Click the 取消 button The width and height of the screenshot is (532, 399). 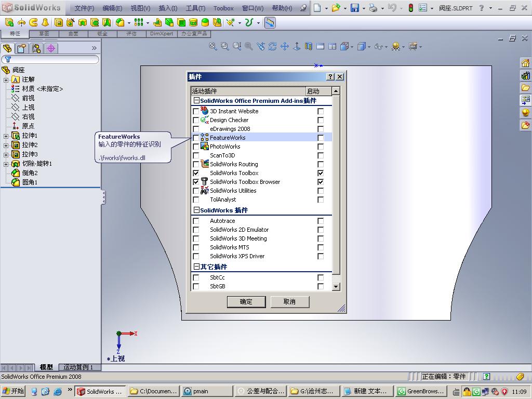point(289,302)
